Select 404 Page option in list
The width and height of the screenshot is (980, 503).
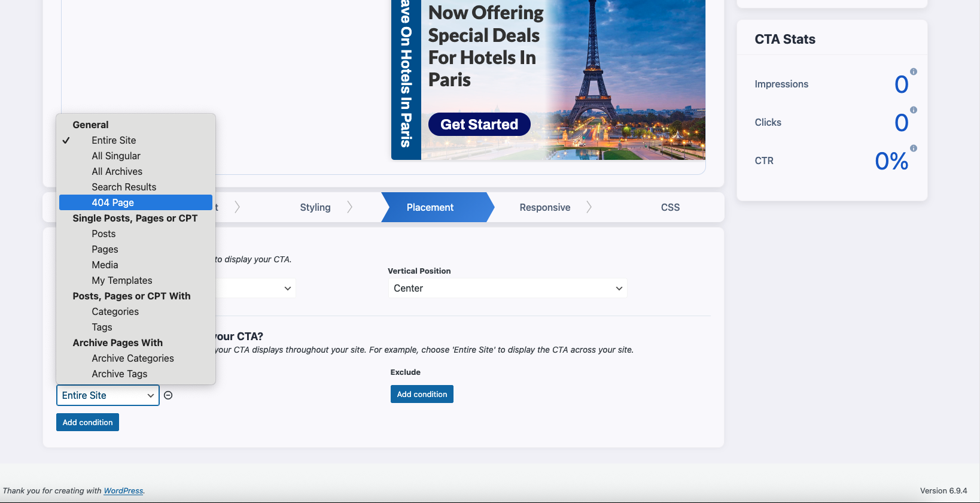pos(112,202)
